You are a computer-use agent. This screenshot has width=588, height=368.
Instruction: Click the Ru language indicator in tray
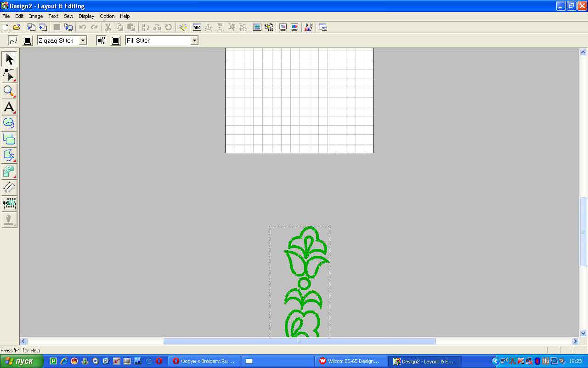(546, 361)
